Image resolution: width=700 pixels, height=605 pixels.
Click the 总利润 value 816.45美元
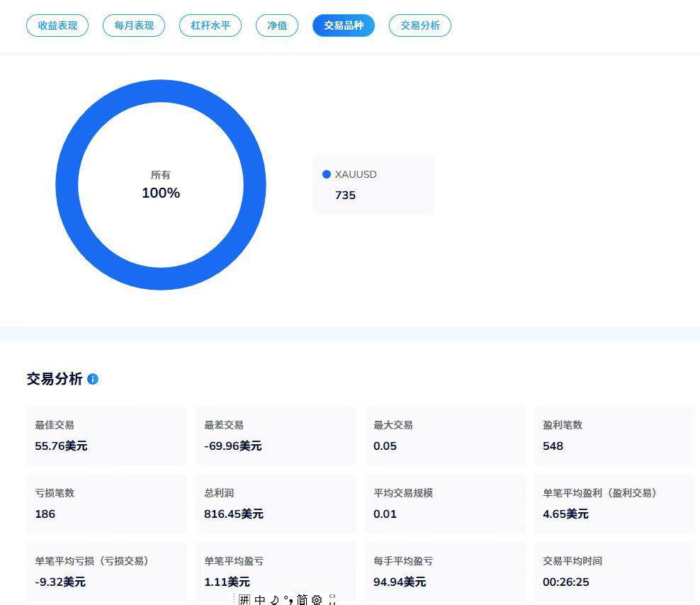coord(234,514)
